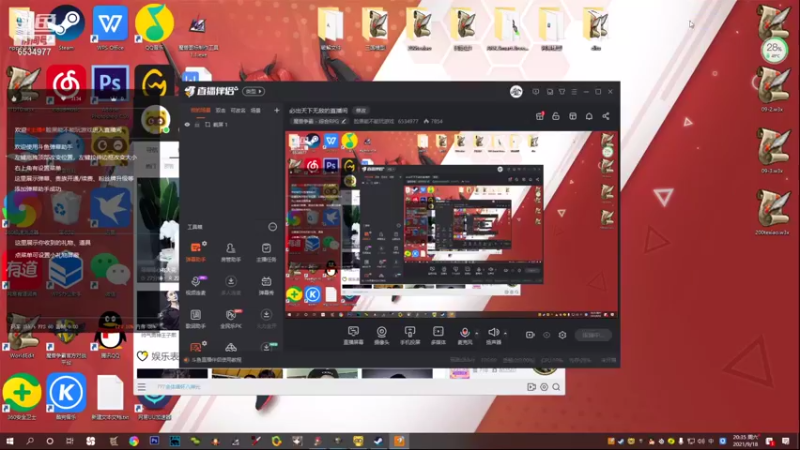
Task: Click the lock icon in room header
Action: (x=556, y=116)
